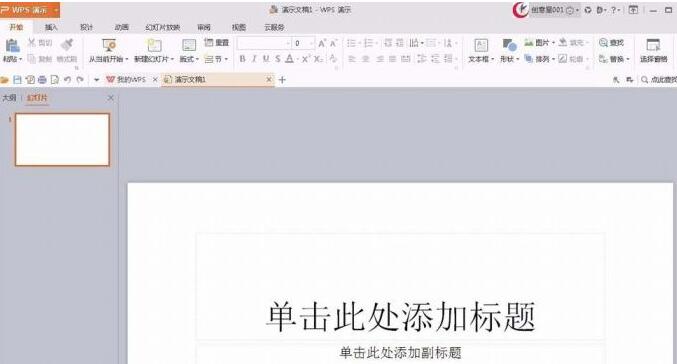
Task: Open quick access toolbar customize arrow
Action: click(x=96, y=80)
